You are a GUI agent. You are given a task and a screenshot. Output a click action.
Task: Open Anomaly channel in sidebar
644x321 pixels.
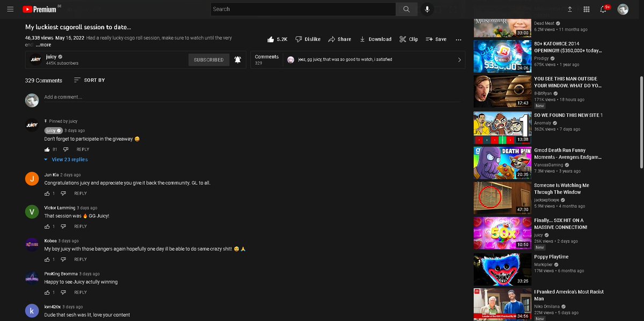tap(543, 123)
